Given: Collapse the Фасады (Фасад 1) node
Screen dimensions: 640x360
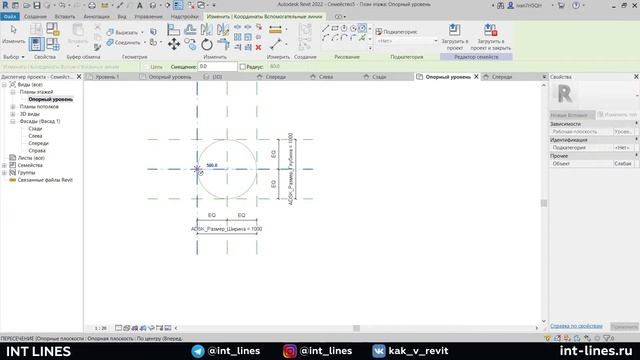Looking at the screenshot, I should click(x=13, y=121).
